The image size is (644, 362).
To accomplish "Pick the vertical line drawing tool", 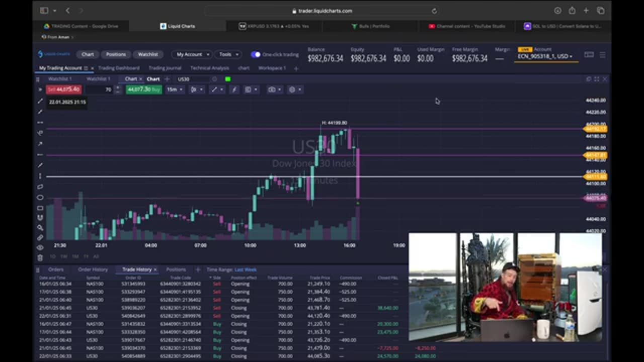I will pyautogui.click(x=40, y=176).
